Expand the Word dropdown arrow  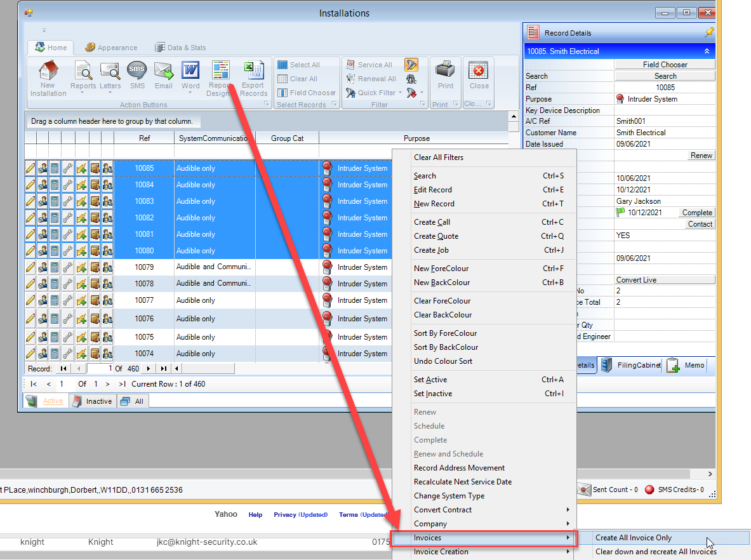[190, 93]
